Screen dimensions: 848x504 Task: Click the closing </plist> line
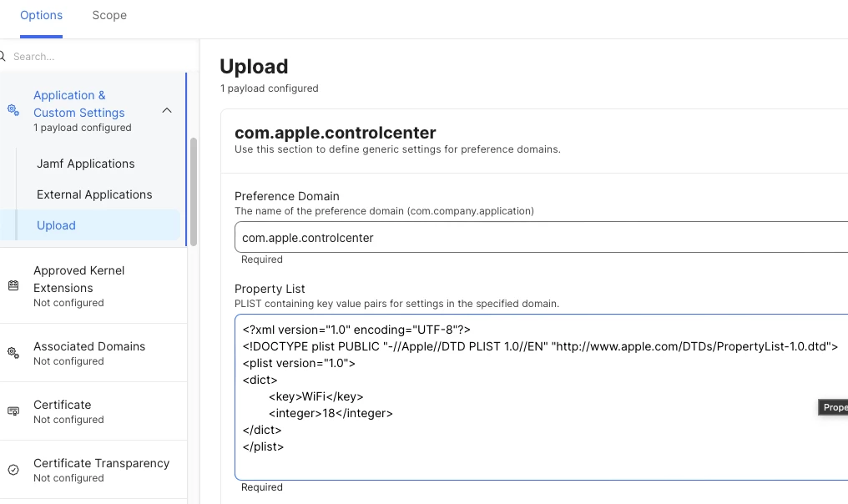(x=264, y=446)
